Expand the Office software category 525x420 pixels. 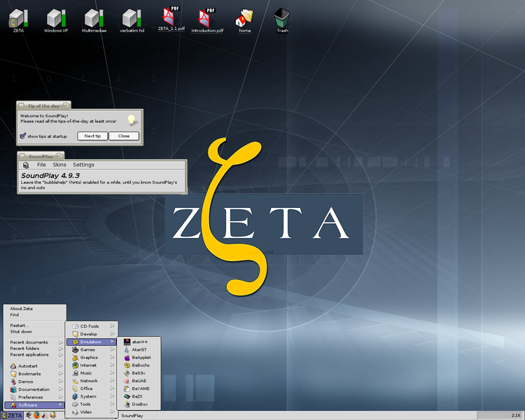tap(92, 388)
